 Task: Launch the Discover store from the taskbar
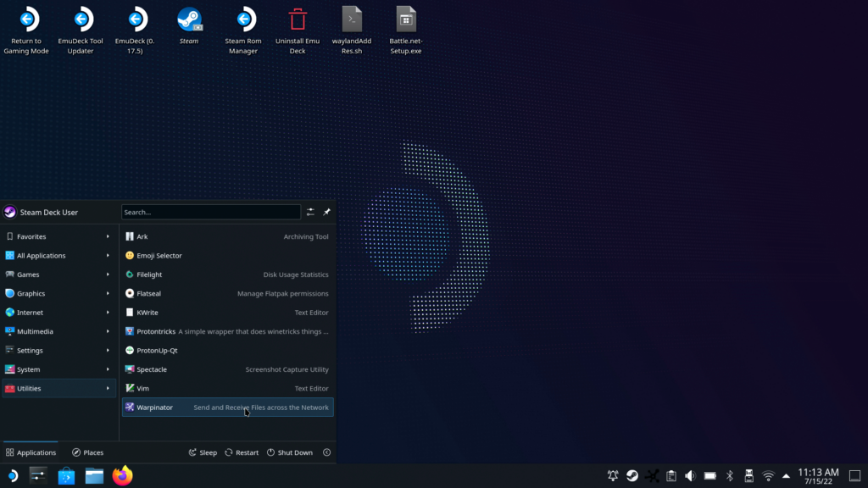point(66,476)
